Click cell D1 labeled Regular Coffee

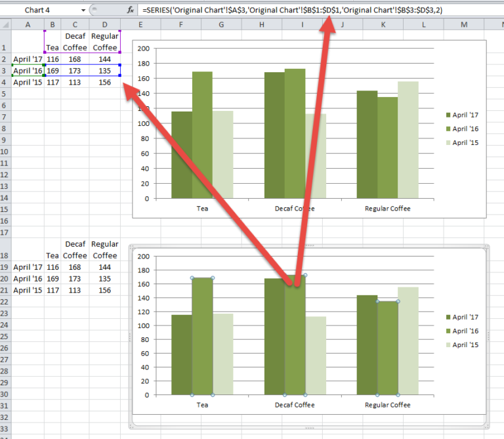coord(105,42)
